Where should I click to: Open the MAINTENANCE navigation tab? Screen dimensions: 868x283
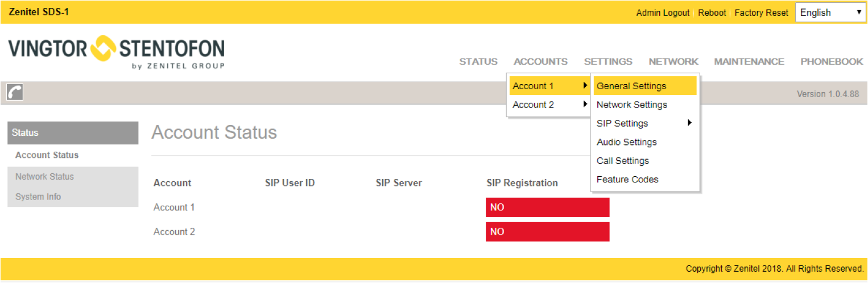click(x=749, y=61)
